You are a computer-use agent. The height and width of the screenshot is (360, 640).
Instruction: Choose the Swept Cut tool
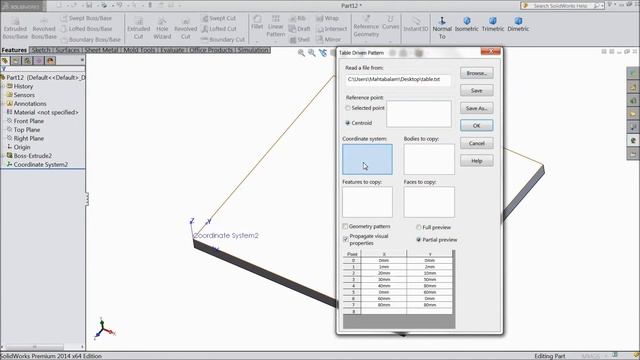click(x=219, y=18)
